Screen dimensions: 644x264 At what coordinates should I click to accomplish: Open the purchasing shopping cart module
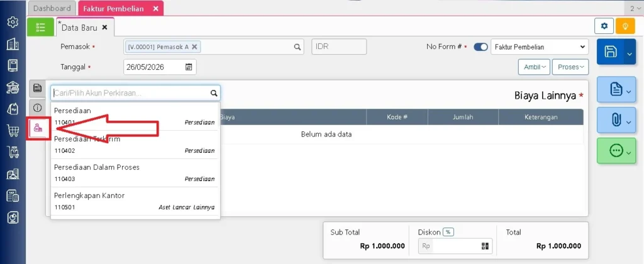(13, 131)
